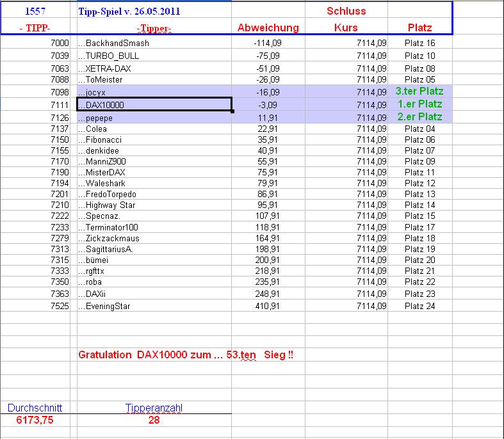Viewport: 504px width, 439px height.
Task: Select the '2.er Platz' cell
Action: pyautogui.click(x=419, y=117)
